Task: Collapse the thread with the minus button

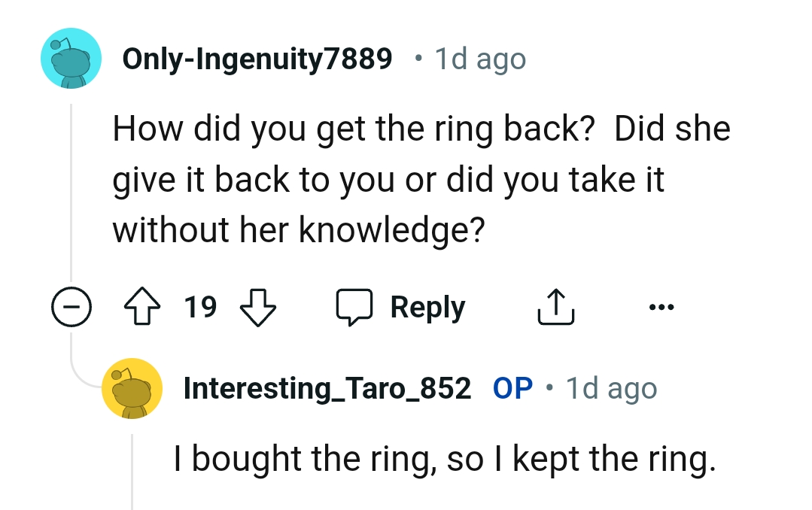Action: (x=72, y=306)
